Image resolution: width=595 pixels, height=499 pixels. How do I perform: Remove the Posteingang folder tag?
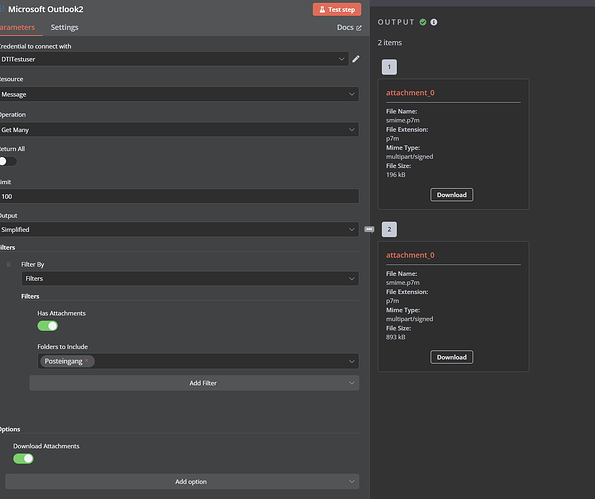pos(87,360)
